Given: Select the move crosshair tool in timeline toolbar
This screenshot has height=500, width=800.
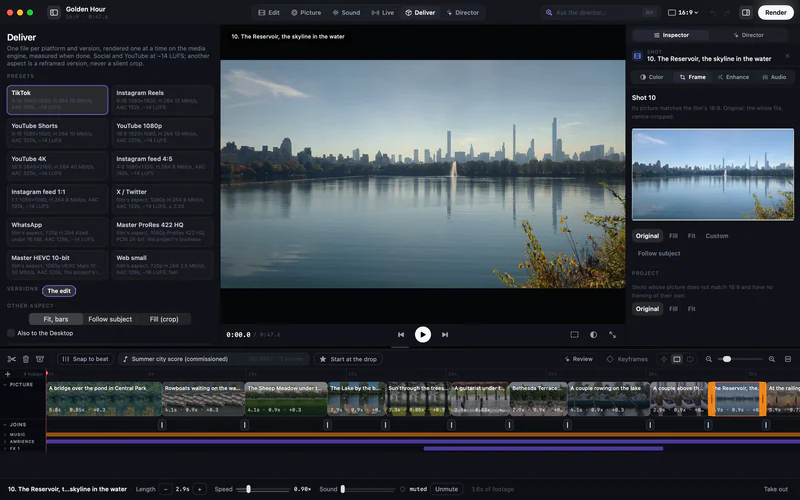Looking at the screenshot, I should (664, 359).
